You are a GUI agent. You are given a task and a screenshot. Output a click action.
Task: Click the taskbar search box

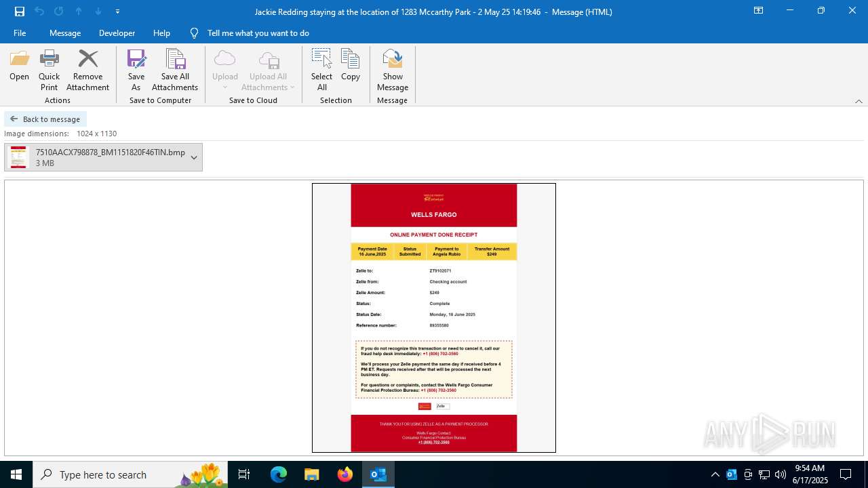[x=130, y=474]
